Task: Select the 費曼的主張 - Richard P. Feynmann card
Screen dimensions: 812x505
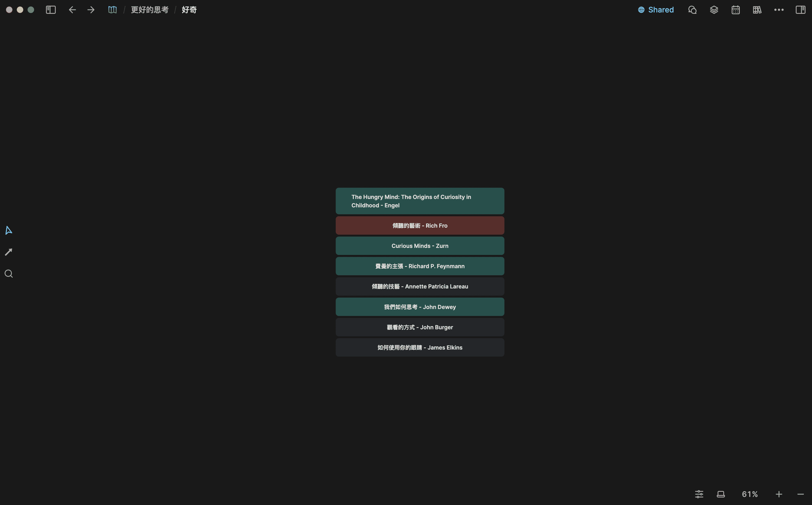Action: pos(420,266)
